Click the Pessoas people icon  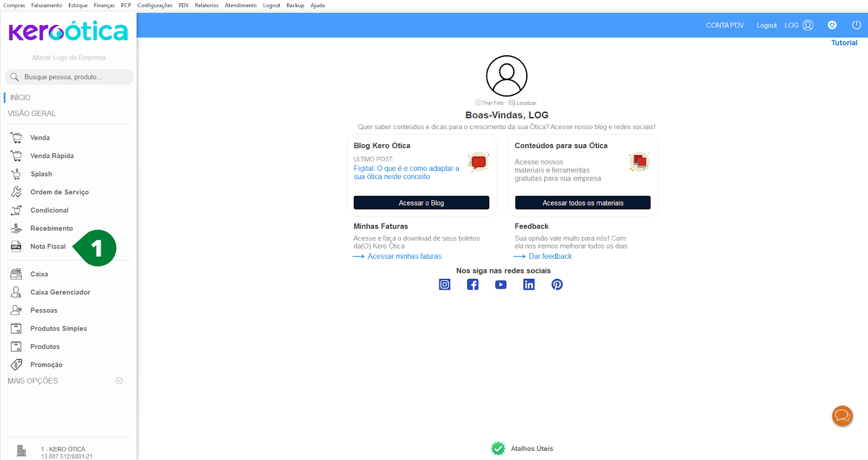[16, 310]
